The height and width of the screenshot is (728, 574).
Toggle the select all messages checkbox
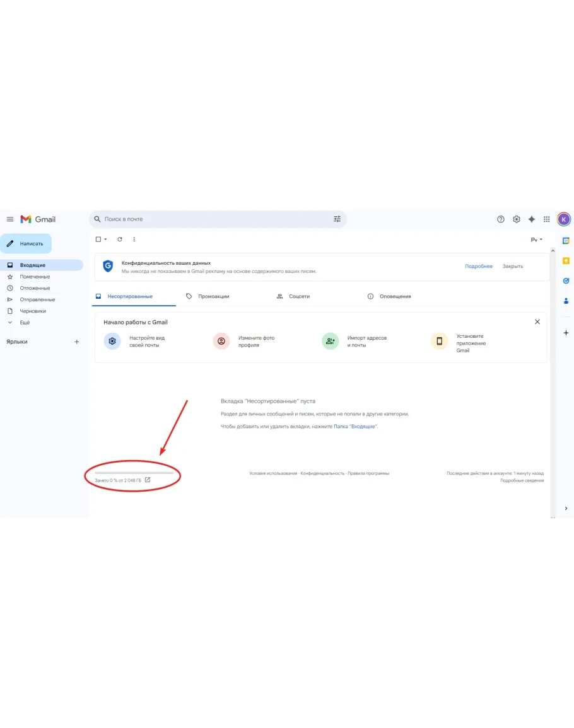coord(98,240)
